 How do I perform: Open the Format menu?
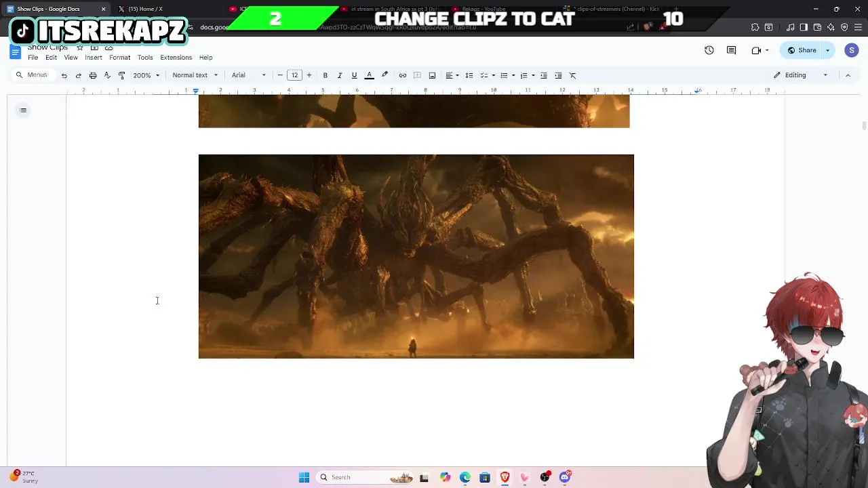119,58
